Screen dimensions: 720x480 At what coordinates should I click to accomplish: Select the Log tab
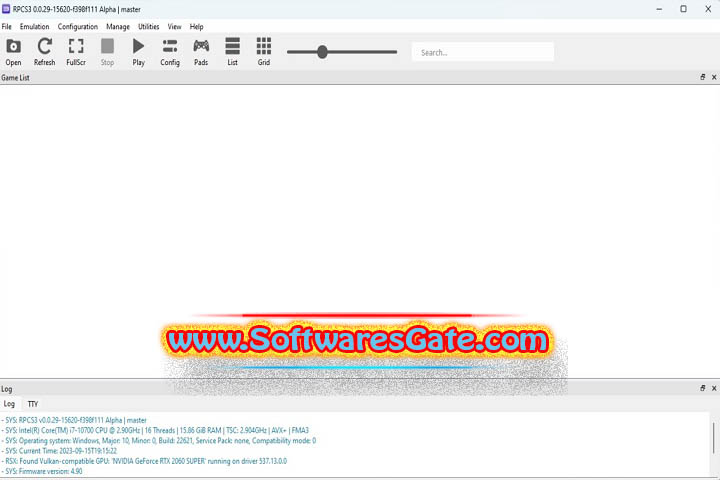[9, 404]
